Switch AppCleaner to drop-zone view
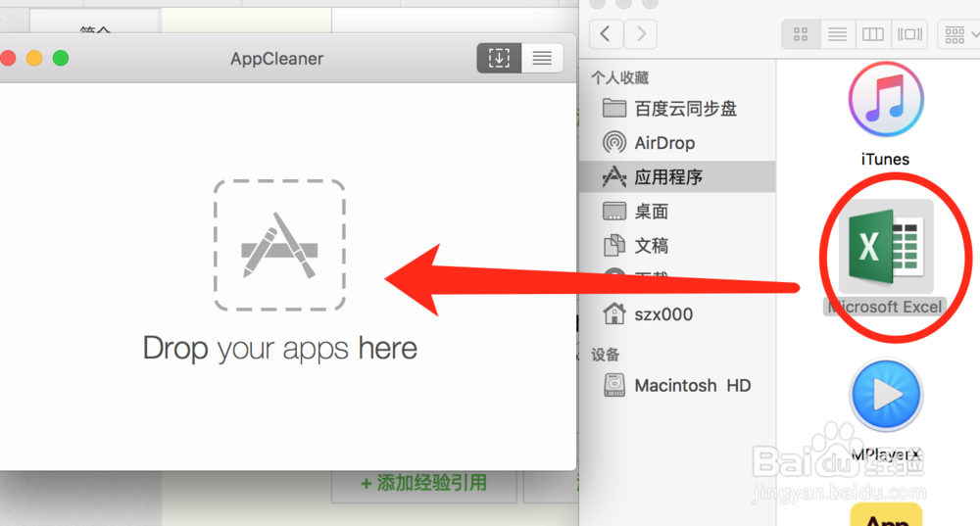Screen dimensions: 980x526 pos(499,58)
